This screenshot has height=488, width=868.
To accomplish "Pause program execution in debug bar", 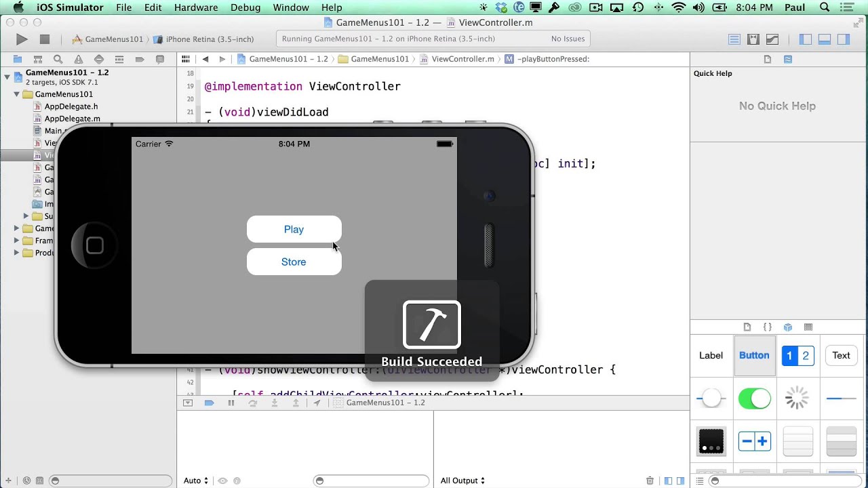I will click(x=231, y=403).
